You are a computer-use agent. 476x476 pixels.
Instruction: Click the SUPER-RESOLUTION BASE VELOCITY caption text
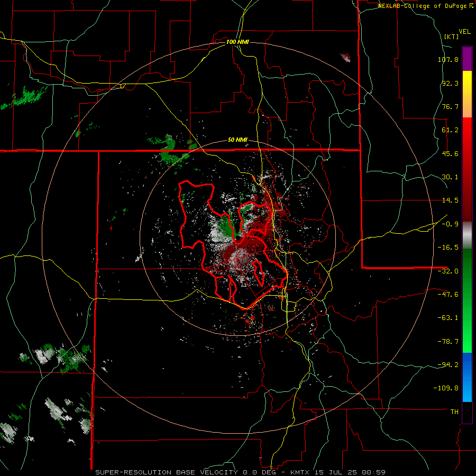pos(167,472)
